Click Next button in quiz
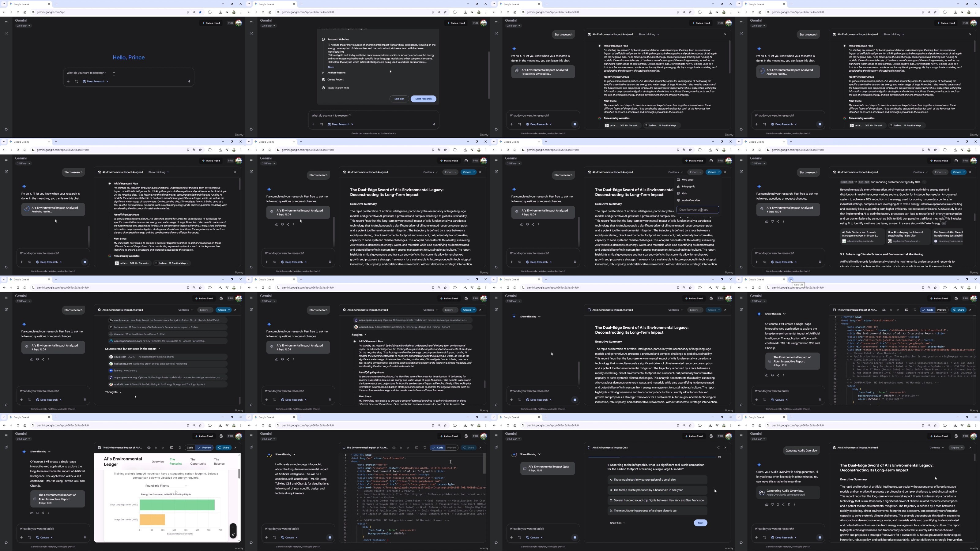980x551 pixels. pyautogui.click(x=700, y=523)
